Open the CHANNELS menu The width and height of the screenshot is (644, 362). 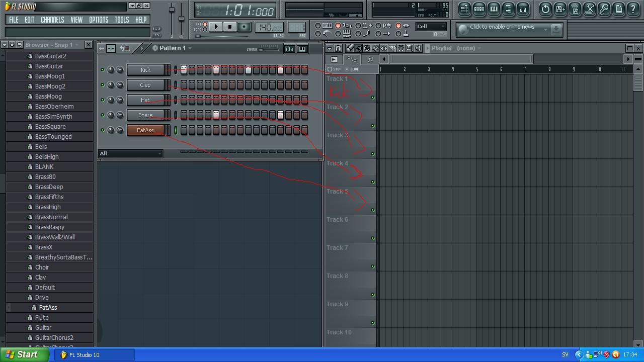tap(52, 20)
